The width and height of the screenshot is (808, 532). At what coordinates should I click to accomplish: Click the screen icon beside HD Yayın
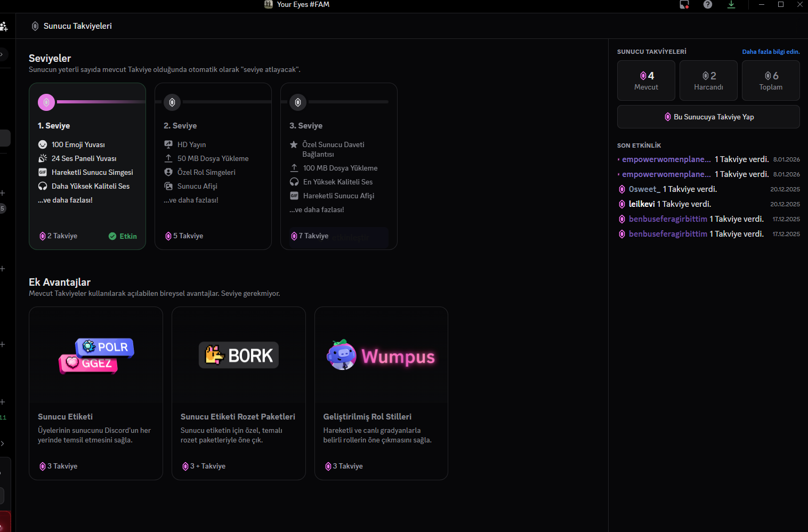tap(168, 144)
